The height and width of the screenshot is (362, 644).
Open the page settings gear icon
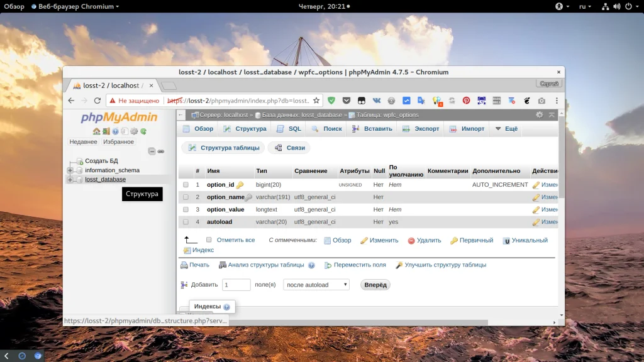[539, 115]
